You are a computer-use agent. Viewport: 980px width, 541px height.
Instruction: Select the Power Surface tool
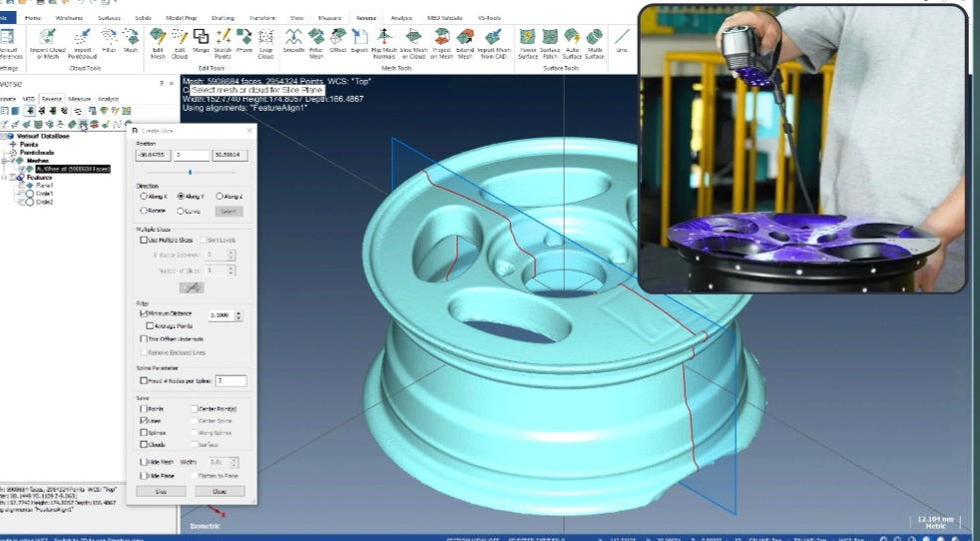point(528,44)
